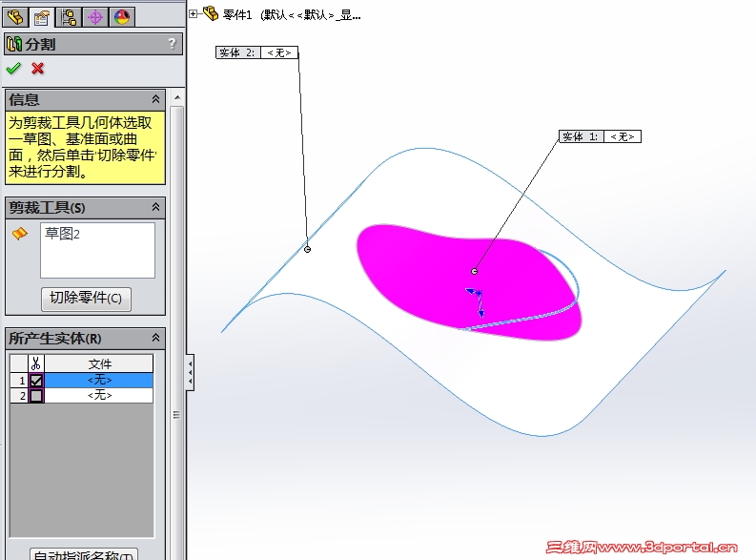Collapse the 信息 section
Image resolution: width=756 pixels, height=560 pixels.
click(155, 99)
